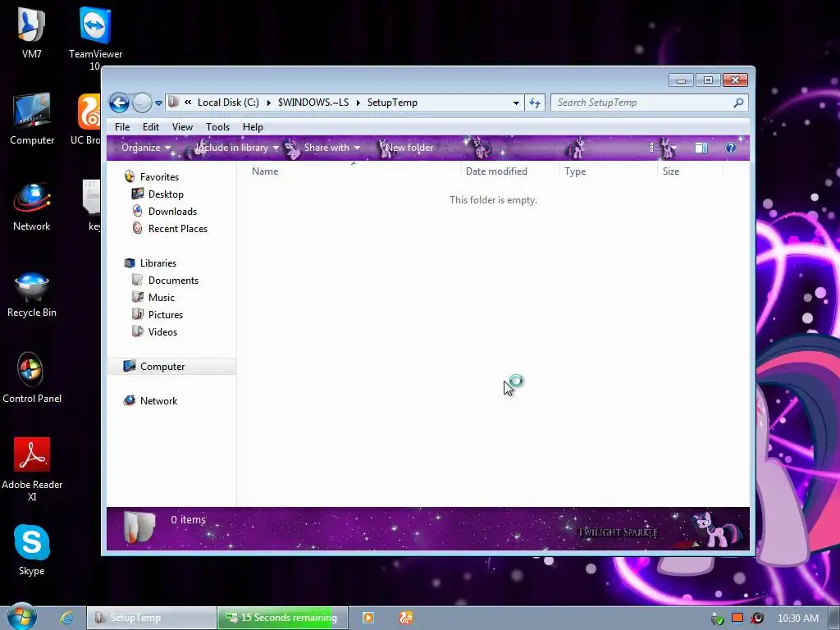Viewport: 840px width, 630px height.
Task: Select Network in the navigation pane
Action: tap(158, 400)
